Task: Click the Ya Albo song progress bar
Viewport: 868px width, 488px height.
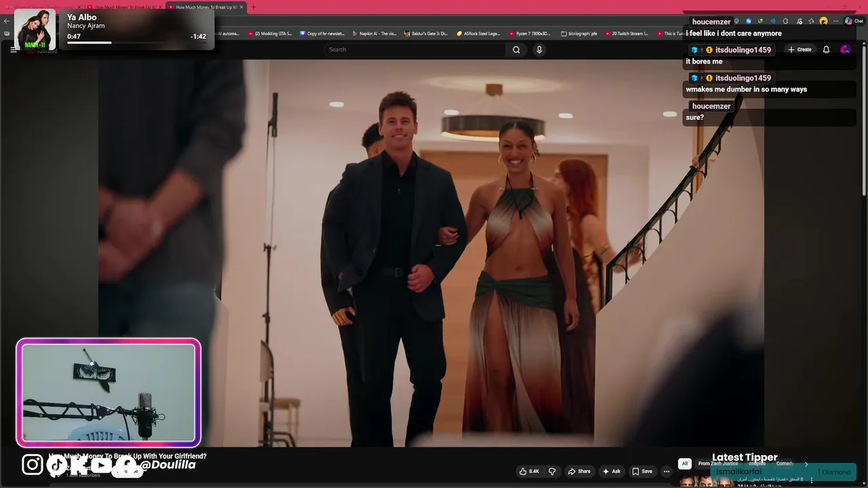Action: pos(136,43)
